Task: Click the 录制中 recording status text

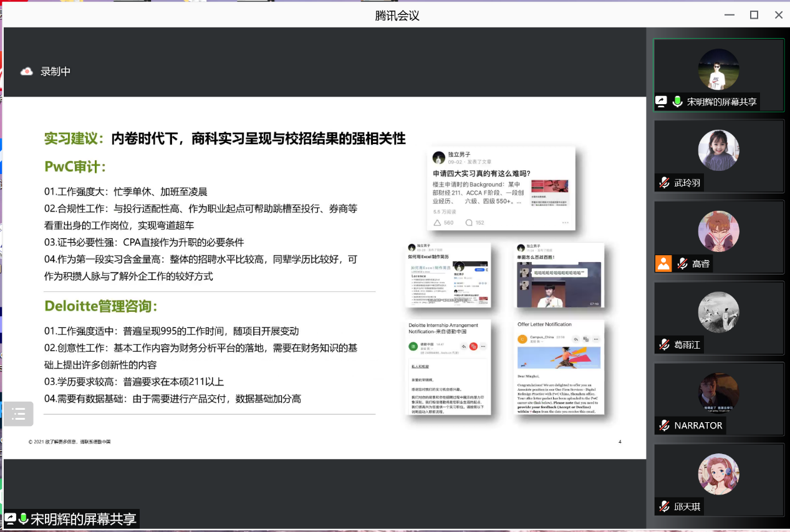Action: pos(55,72)
